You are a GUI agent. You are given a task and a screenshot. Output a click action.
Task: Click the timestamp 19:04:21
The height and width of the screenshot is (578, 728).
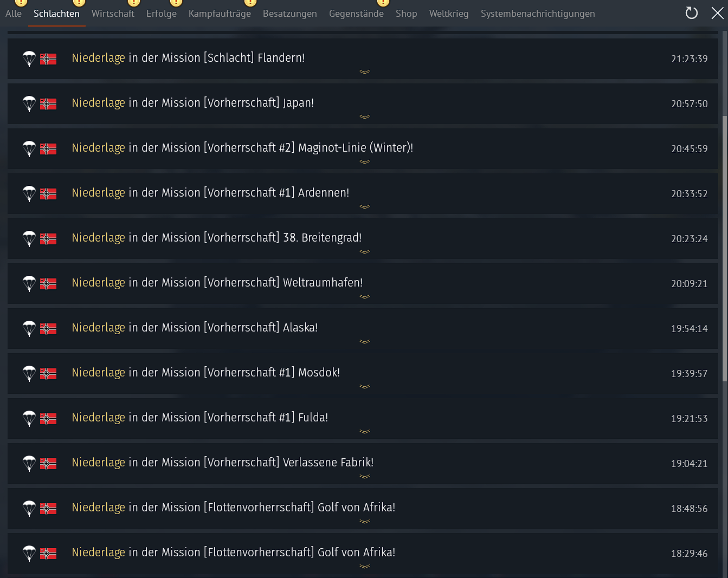(x=690, y=463)
